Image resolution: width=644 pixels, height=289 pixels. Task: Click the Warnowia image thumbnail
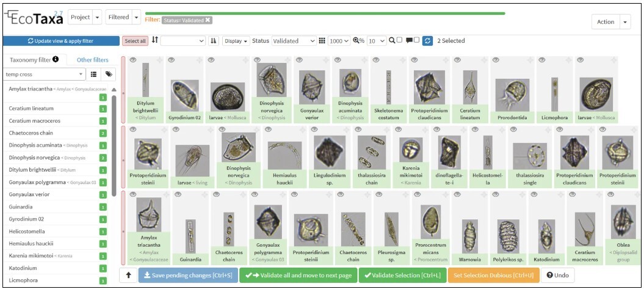(470, 236)
